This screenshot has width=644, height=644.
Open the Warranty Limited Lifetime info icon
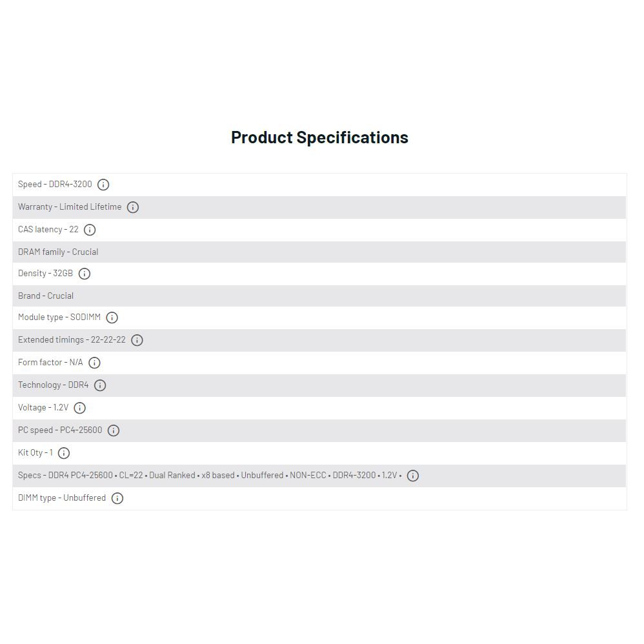[x=133, y=207]
